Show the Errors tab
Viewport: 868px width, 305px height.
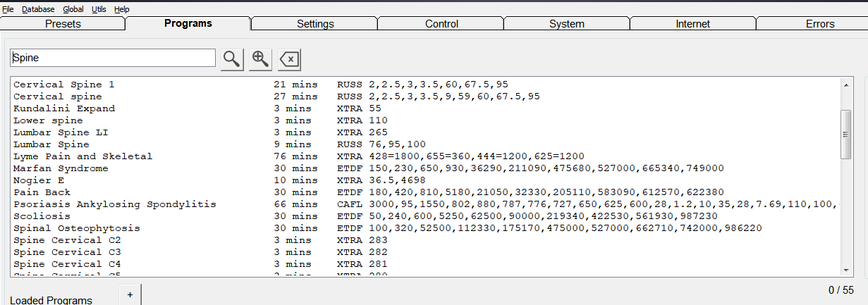point(812,24)
